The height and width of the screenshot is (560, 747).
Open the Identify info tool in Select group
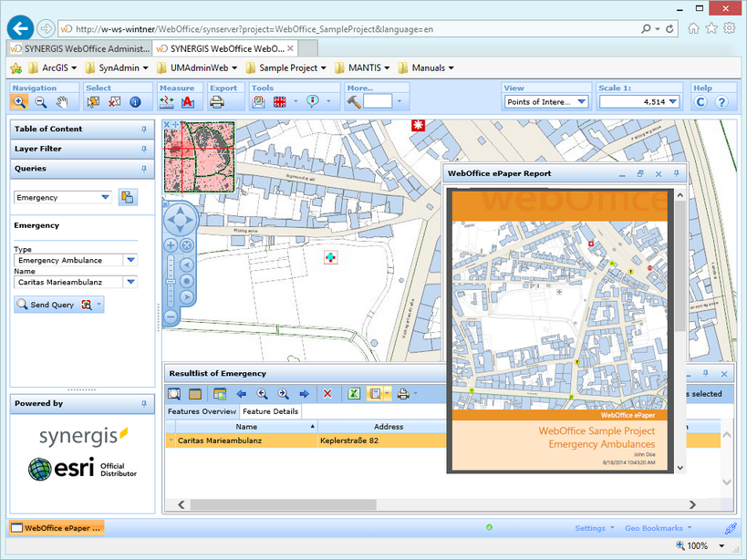point(133,102)
